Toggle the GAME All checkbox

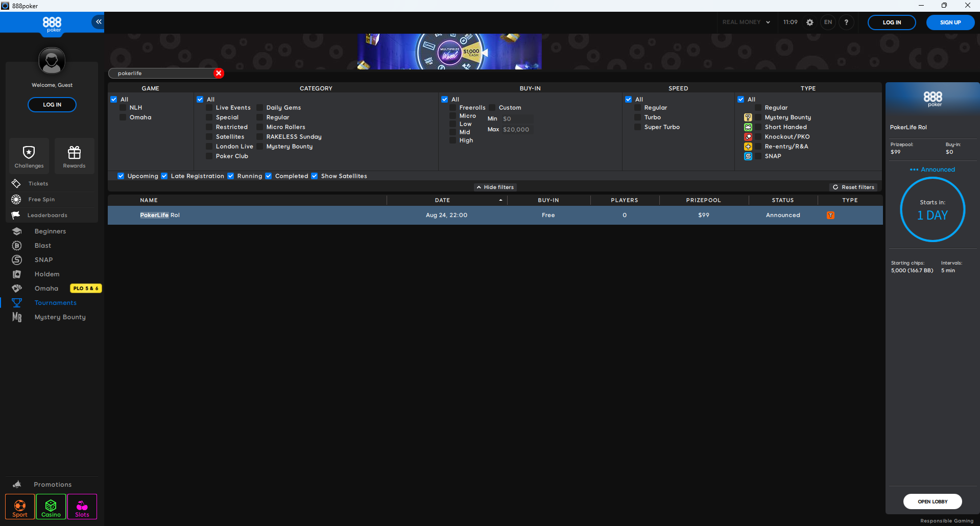pyautogui.click(x=114, y=100)
